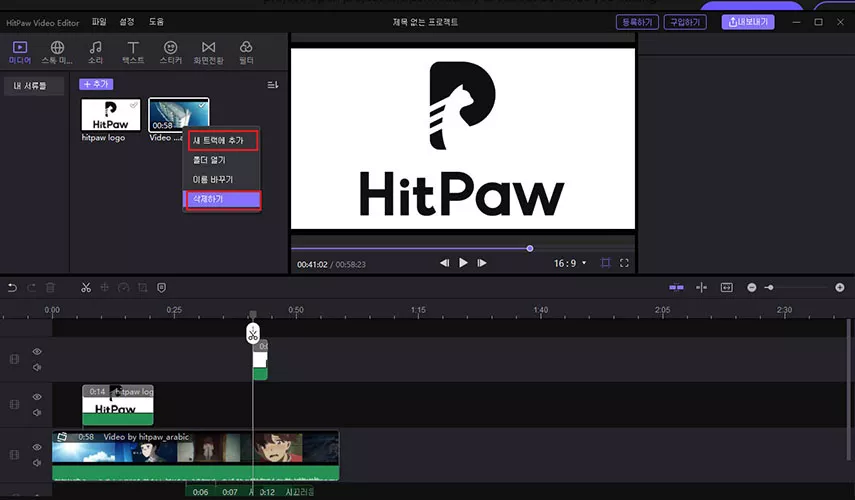Click the speed gauge icon in toolbar
Image resolution: width=855 pixels, height=500 pixels.
tap(124, 287)
